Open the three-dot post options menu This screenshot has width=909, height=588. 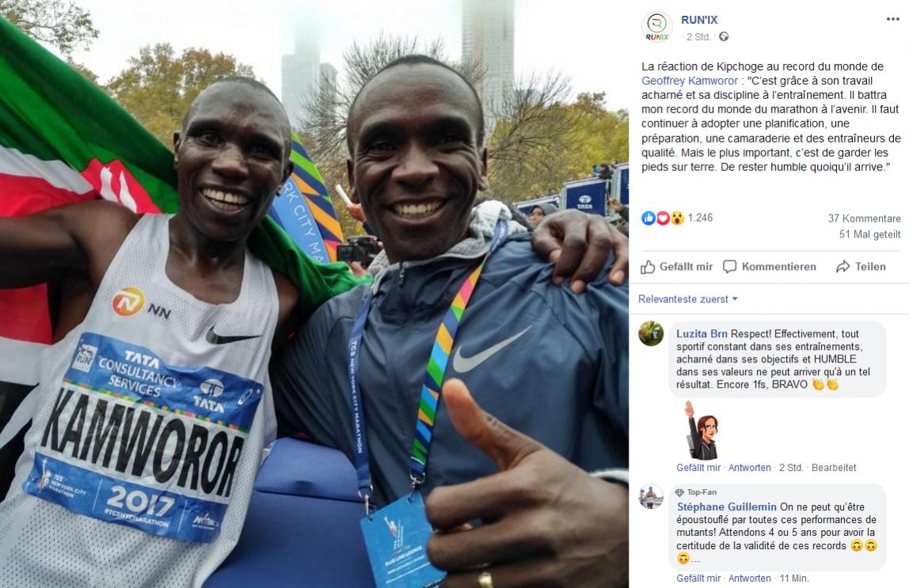893,19
